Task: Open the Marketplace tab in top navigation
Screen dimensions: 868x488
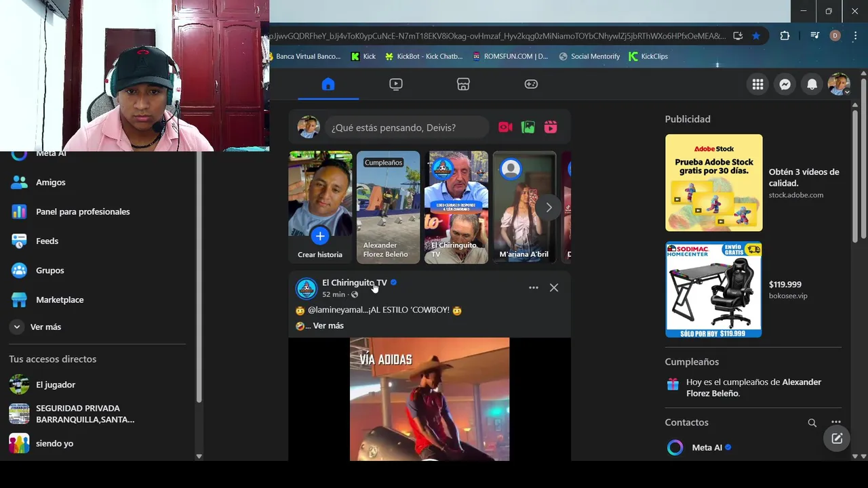Action: tap(463, 84)
